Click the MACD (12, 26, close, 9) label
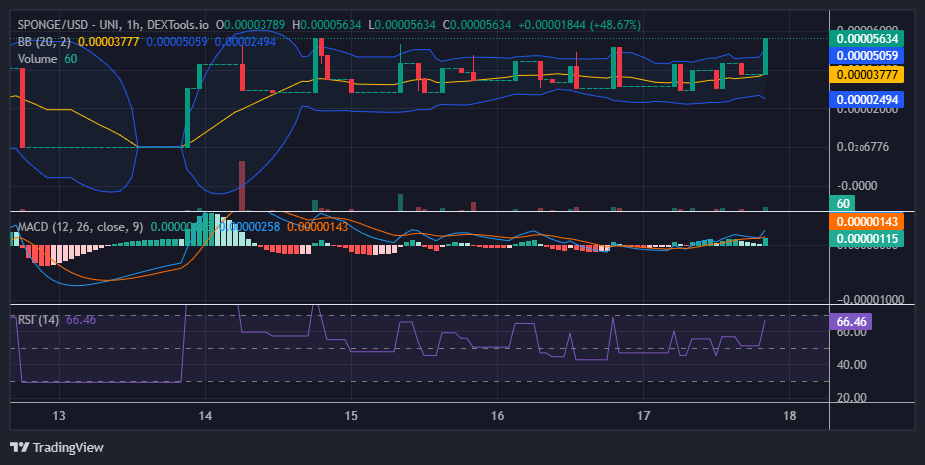 pyautogui.click(x=80, y=227)
